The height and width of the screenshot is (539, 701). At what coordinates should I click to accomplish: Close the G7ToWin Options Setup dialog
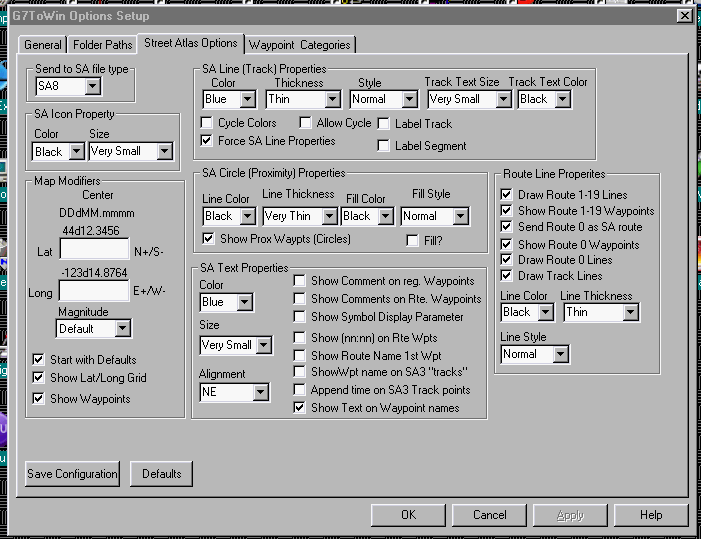click(x=684, y=15)
